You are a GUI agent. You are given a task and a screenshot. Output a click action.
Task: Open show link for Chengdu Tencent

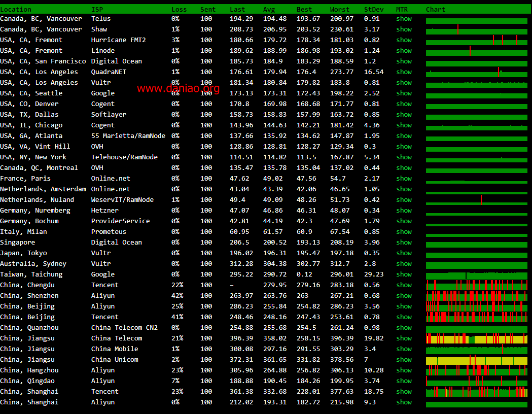[x=404, y=285]
